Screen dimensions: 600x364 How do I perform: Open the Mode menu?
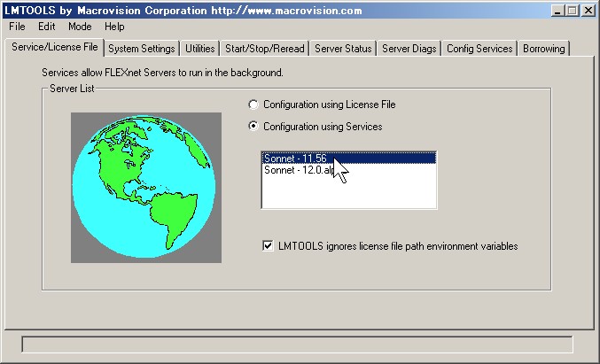pos(80,27)
